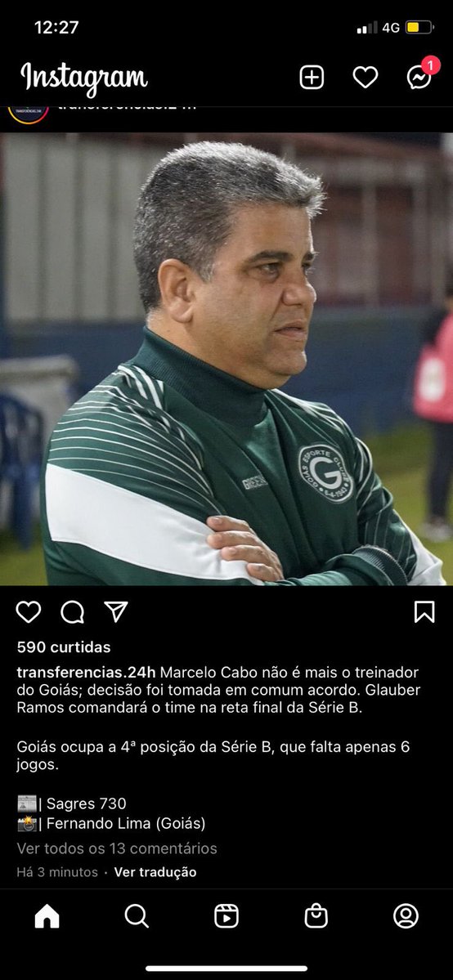Viewport: 453px width, 980px height.
Task: Open Shop bag icon in bottom bar
Action: [316, 916]
